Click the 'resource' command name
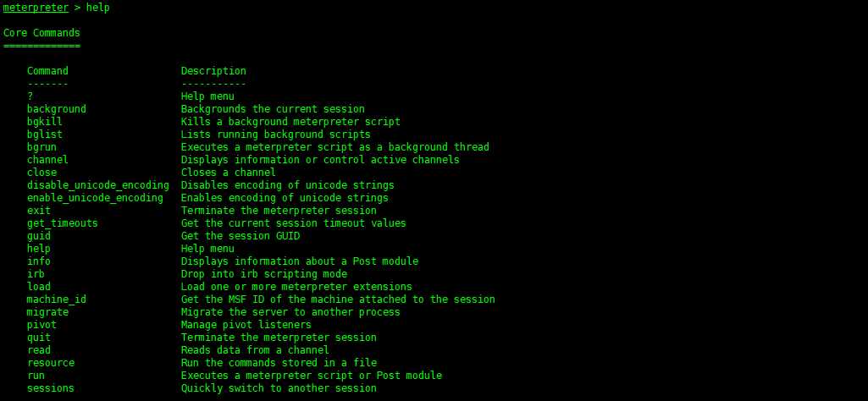Viewport: 868px width, 401px height. click(50, 364)
